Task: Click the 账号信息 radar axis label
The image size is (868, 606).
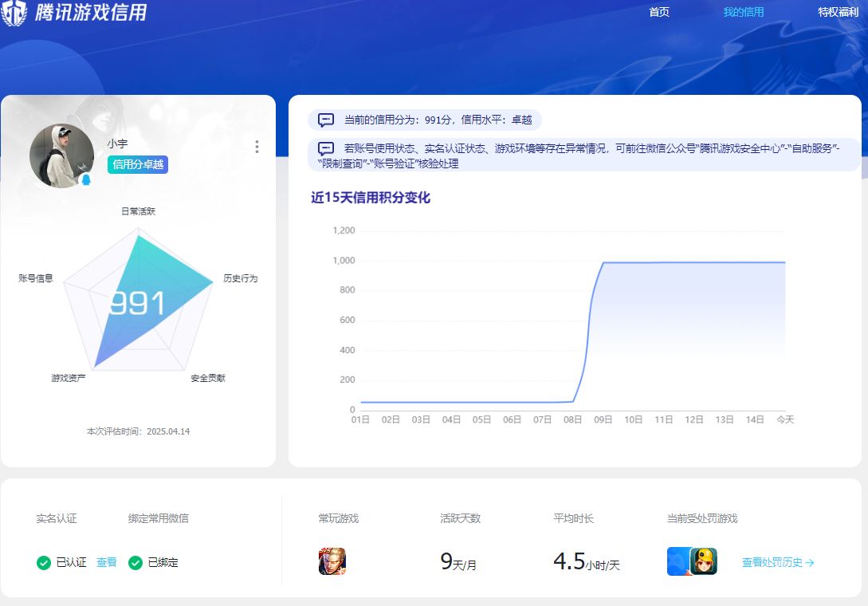Action: [35, 278]
